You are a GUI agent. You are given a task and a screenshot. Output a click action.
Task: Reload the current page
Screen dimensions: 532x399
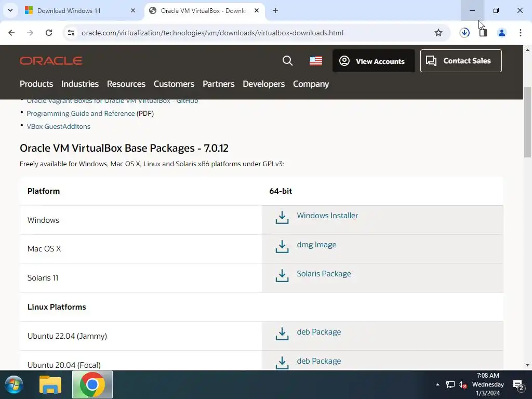tap(49, 33)
